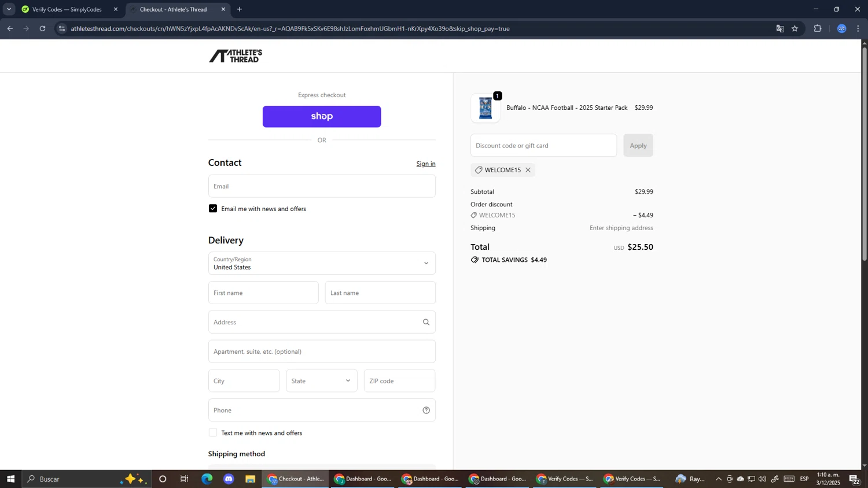Image resolution: width=868 pixels, height=488 pixels.
Task: Open Cortana circle icon on taskbar
Action: click(x=163, y=479)
